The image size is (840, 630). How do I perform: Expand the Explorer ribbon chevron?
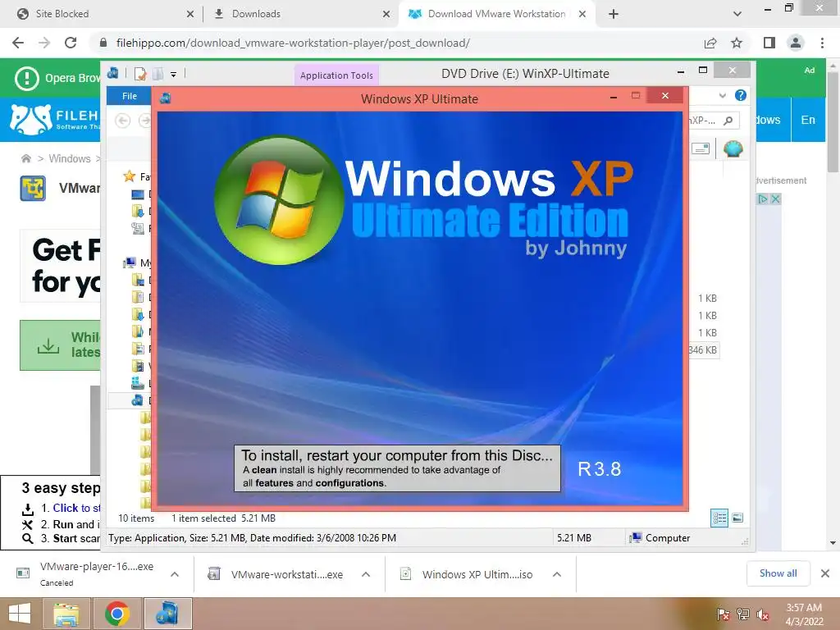[722, 95]
